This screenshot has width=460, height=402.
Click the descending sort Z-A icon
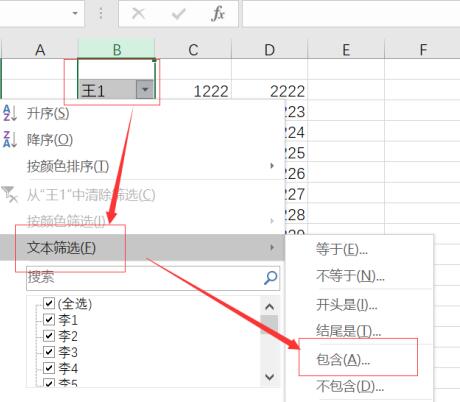click(10, 139)
